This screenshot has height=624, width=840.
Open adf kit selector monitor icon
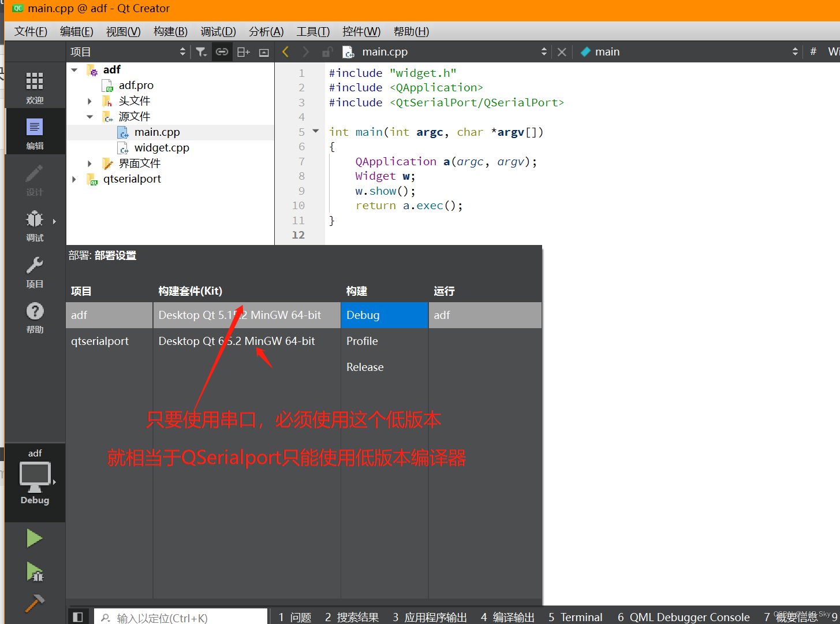(35, 477)
